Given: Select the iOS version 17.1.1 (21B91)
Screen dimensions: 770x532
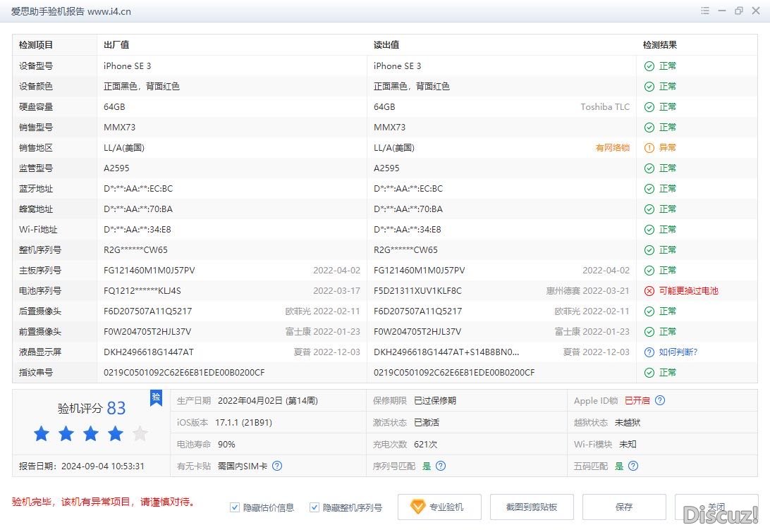Looking at the screenshot, I should [243, 423].
